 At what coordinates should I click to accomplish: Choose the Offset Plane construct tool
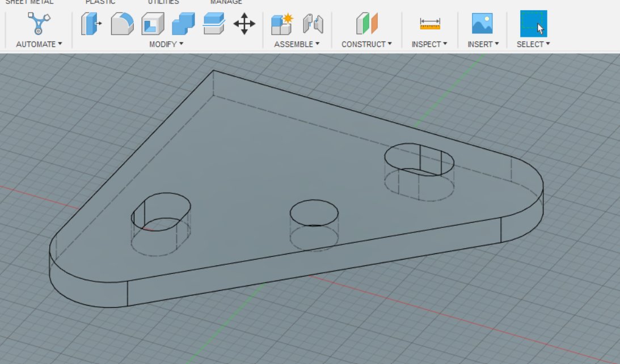click(x=367, y=24)
